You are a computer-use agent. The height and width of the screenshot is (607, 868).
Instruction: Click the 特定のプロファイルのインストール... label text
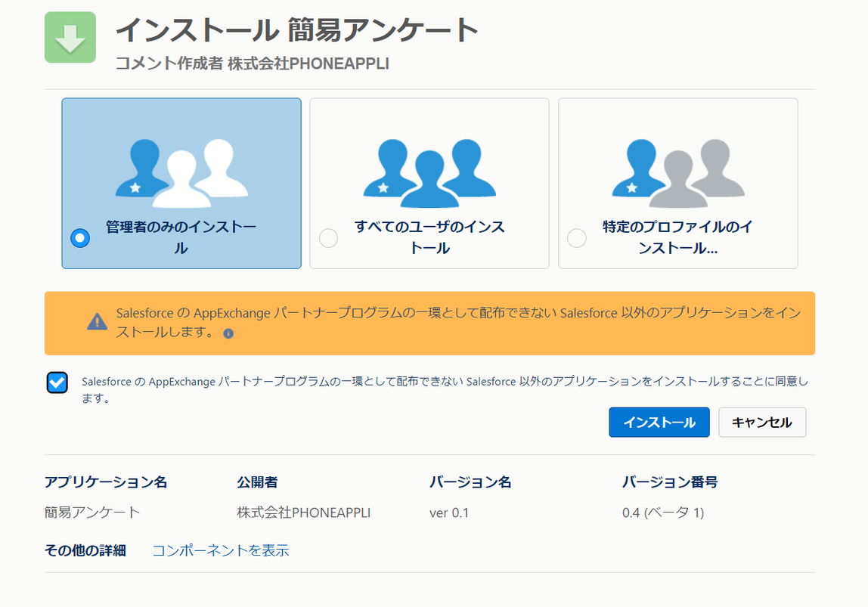tap(677, 237)
